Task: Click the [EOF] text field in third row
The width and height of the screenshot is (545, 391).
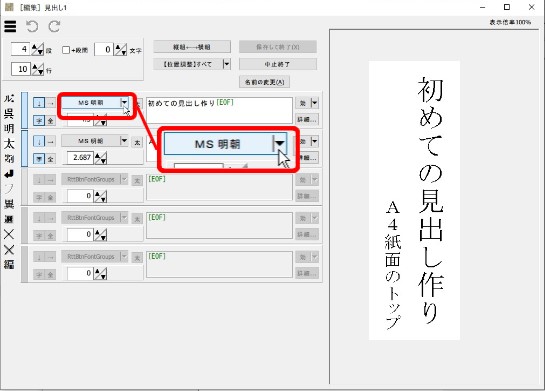Action: (x=219, y=187)
